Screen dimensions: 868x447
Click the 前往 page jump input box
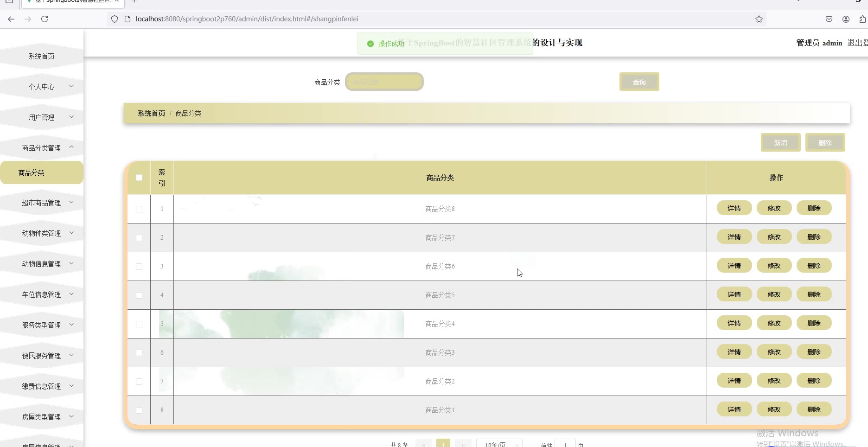pyautogui.click(x=565, y=444)
